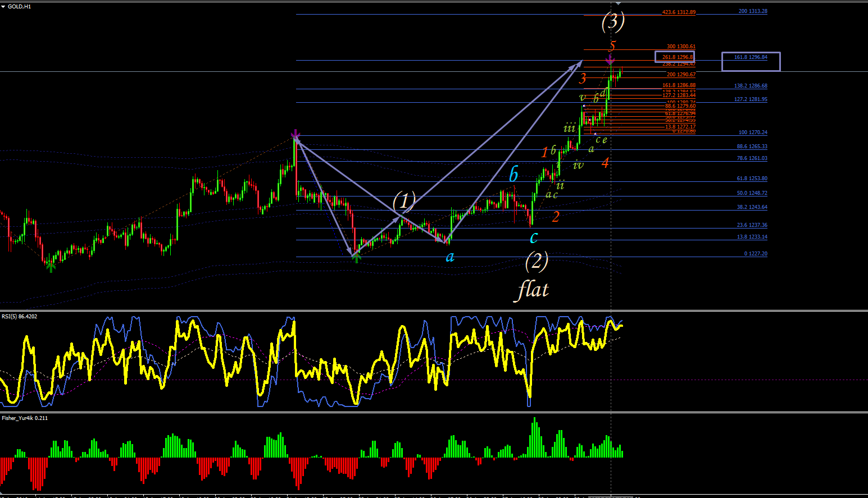Viewport: 868px width, 498px height.
Task: Click the white 'flat' text label
Action: tap(533, 290)
